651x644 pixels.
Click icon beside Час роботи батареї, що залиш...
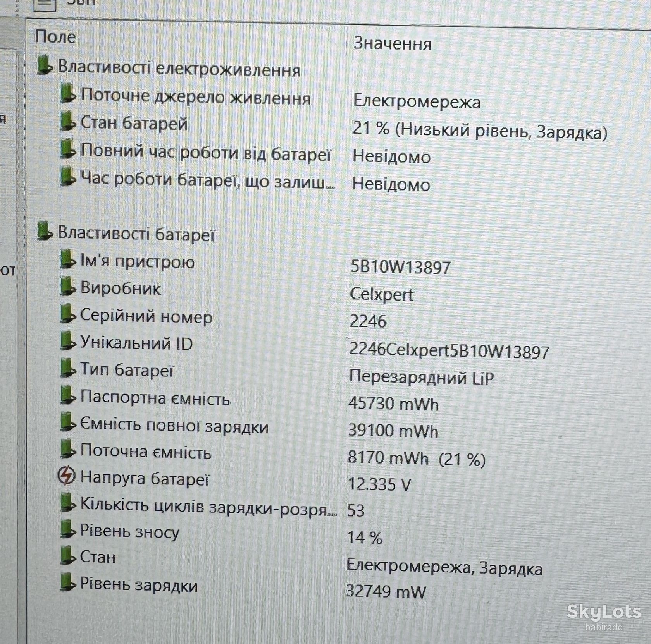tap(68, 177)
